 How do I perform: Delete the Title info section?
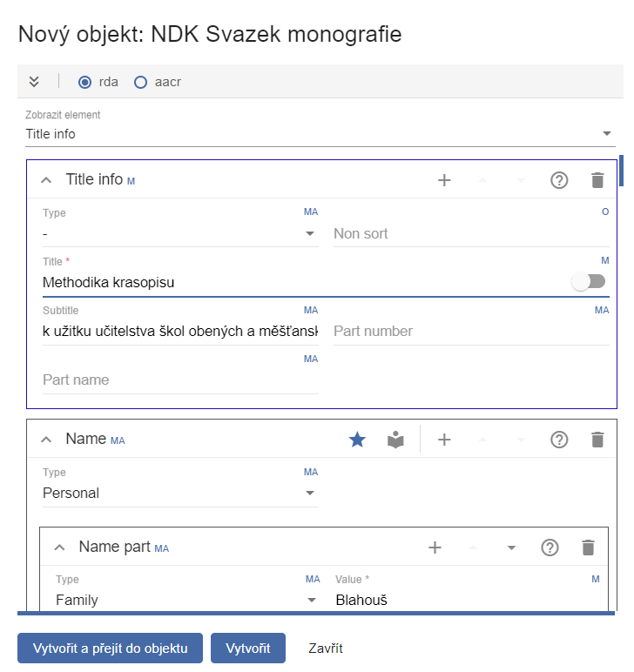point(597,180)
